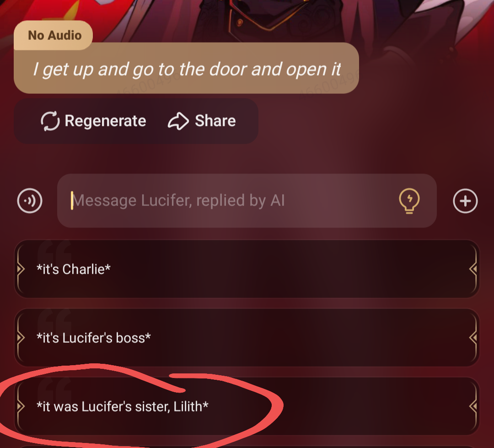The width and height of the screenshot is (494, 448).
Task: Click right chevron ornament on "it's Charlie" row
Action: point(473,269)
